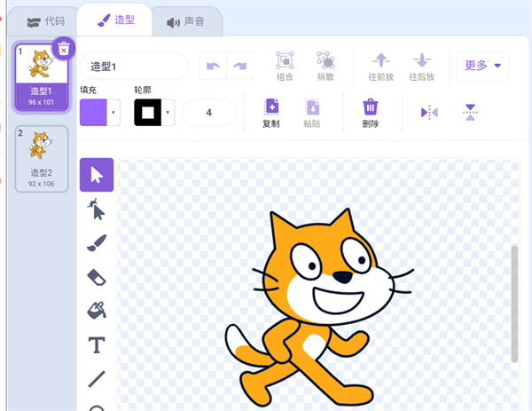Delete 造型1 using trash badge on thumbnail
This screenshot has width=532, height=411.
(63, 49)
